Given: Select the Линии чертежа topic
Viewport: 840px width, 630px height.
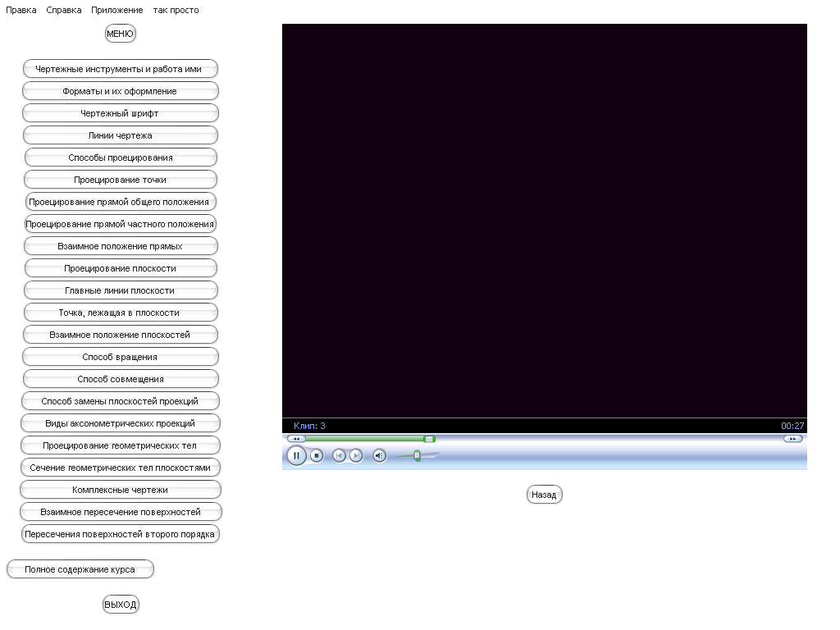Looking at the screenshot, I should click(x=121, y=135).
